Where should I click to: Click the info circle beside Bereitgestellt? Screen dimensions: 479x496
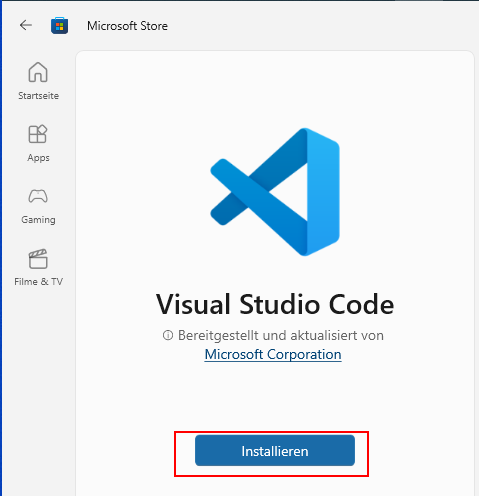click(168, 335)
